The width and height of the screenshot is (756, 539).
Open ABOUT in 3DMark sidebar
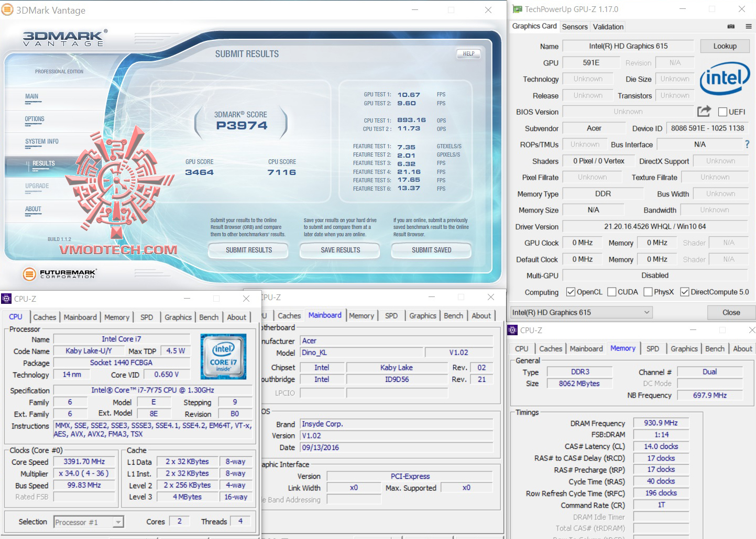[33, 209]
